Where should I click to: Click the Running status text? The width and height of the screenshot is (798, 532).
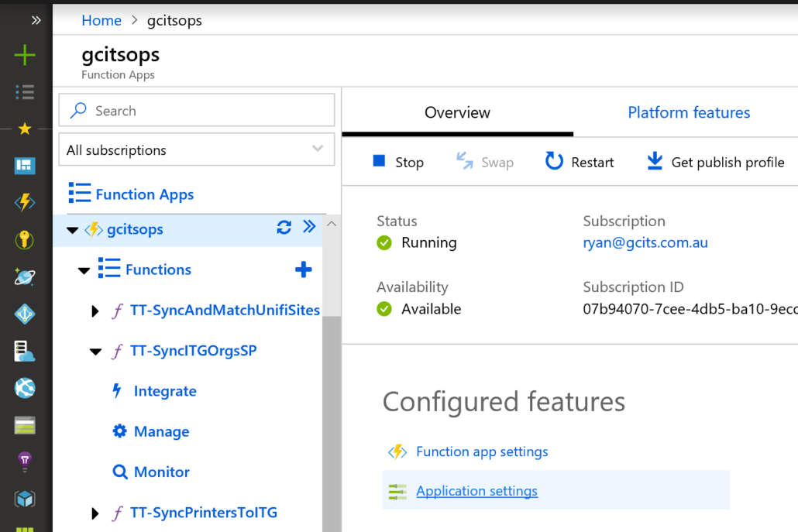pyautogui.click(x=428, y=242)
